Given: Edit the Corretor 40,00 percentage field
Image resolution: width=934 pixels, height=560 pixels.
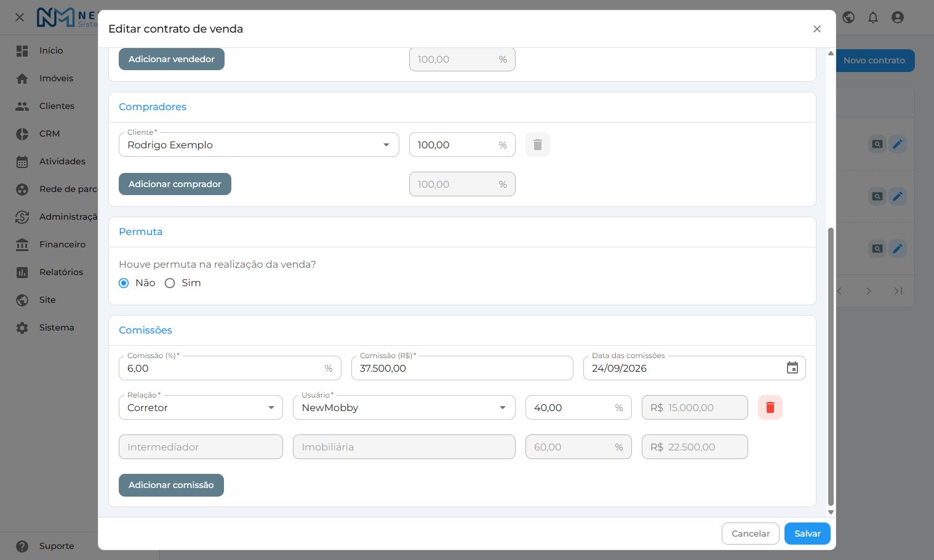Looking at the screenshot, I should click(578, 407).
